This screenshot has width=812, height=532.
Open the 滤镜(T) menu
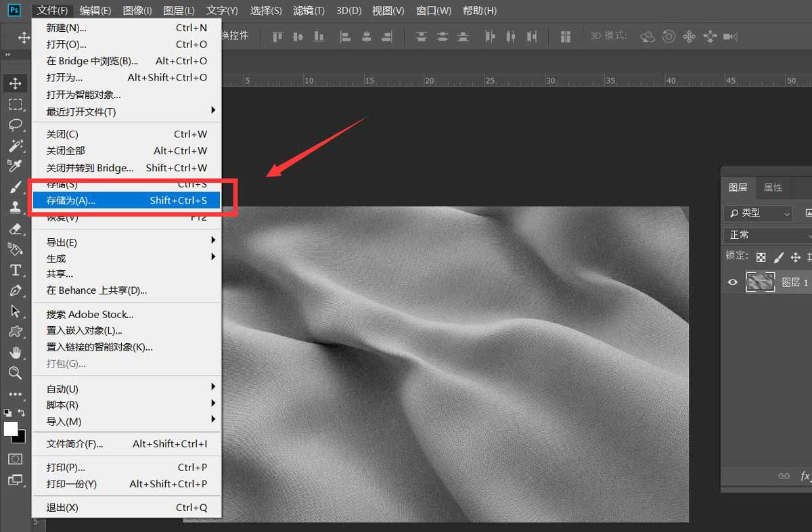pyautogui.click(x=309, y=10)
